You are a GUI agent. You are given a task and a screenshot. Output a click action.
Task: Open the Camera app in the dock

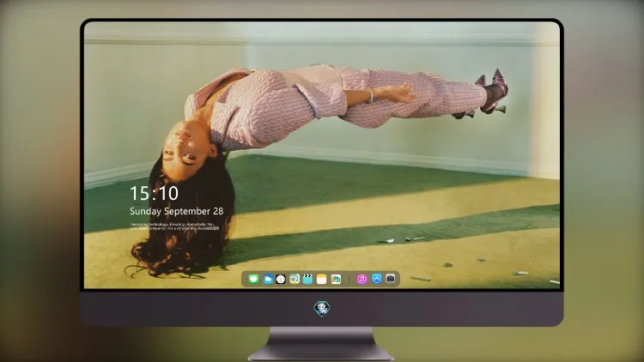[x=390, y=279]
